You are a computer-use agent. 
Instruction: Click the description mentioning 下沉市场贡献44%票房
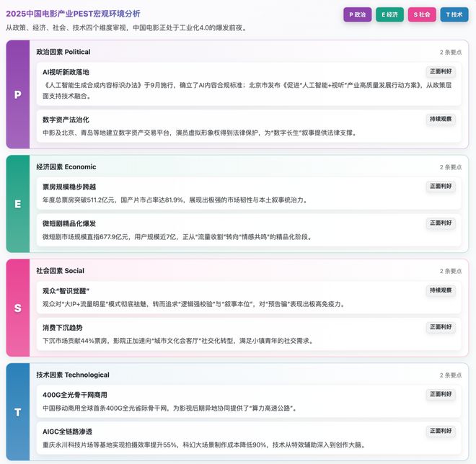click(x=179, y=341)
